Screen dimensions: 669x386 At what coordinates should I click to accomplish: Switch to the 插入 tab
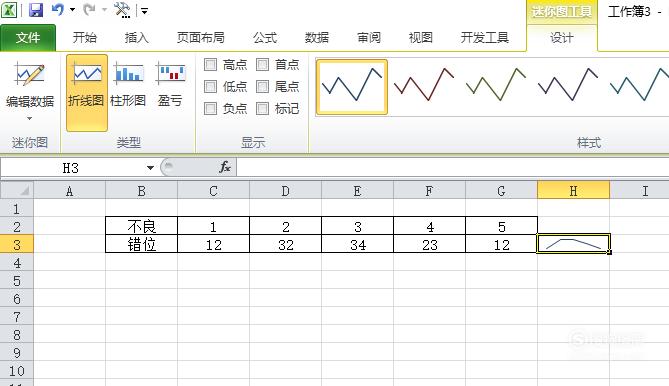(137, 38)
